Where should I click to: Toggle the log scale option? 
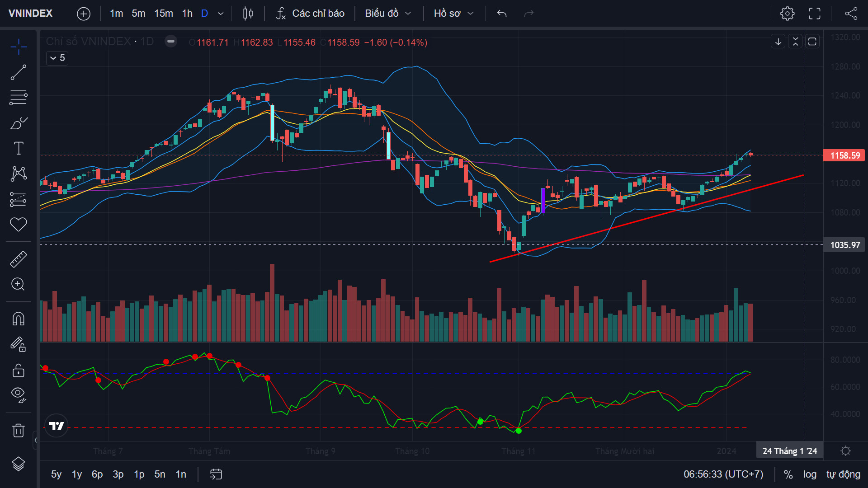(x=810, y=474)
